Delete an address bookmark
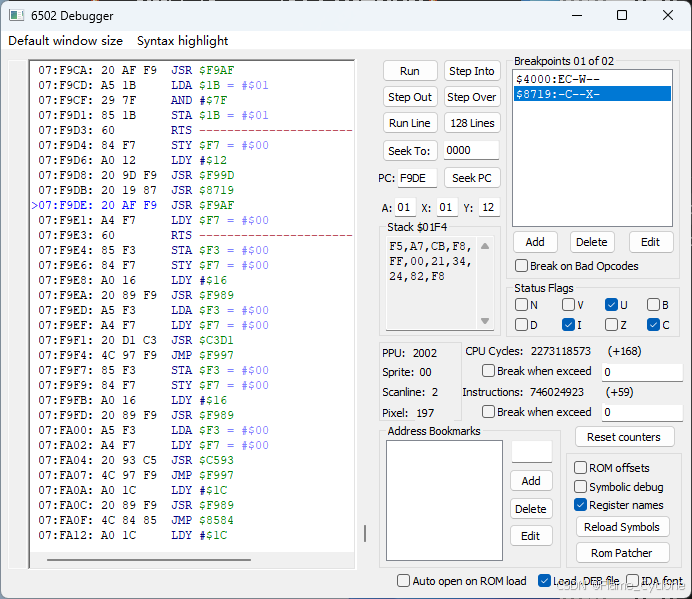The height and width of the screenshot is (599, 692). (531, 509)
